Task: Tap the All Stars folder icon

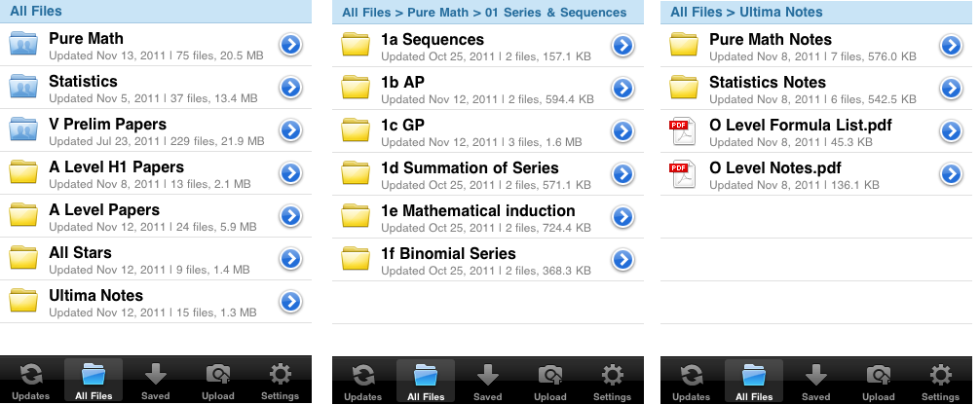Action: [23, 260]
